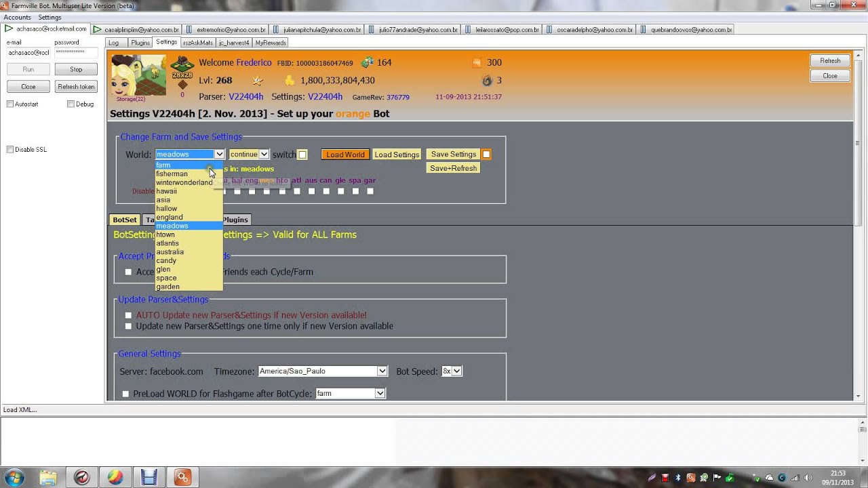Image resolution: width=868 pixels, height=488 pixels.
Task: Click pause icon on quebrandoovos account tab
Action: 644,30
